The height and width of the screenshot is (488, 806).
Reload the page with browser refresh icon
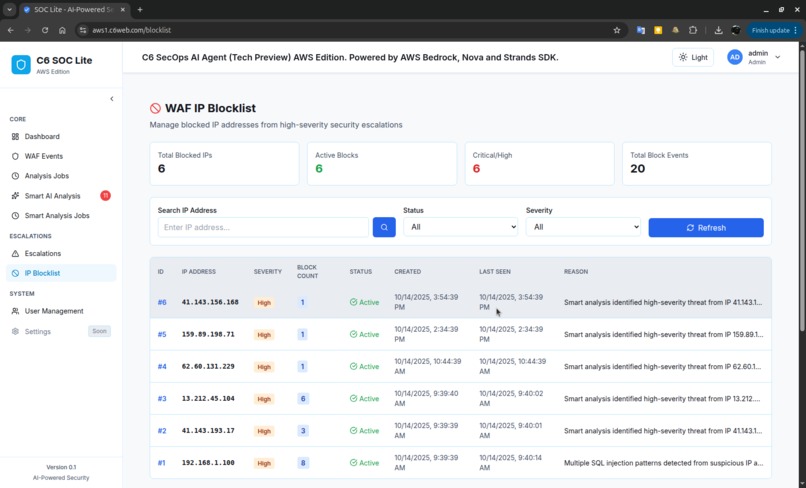point(45,30)
